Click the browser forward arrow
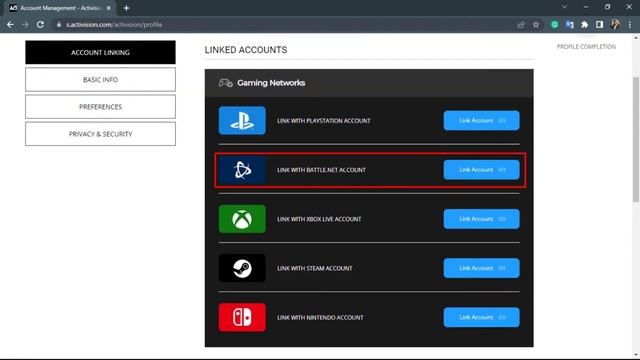 25,24
